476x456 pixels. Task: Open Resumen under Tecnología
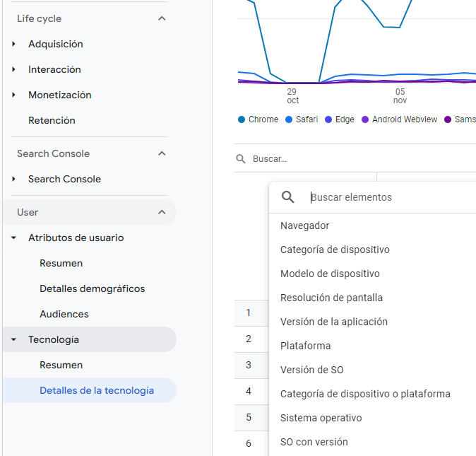[x=61, y=365]
